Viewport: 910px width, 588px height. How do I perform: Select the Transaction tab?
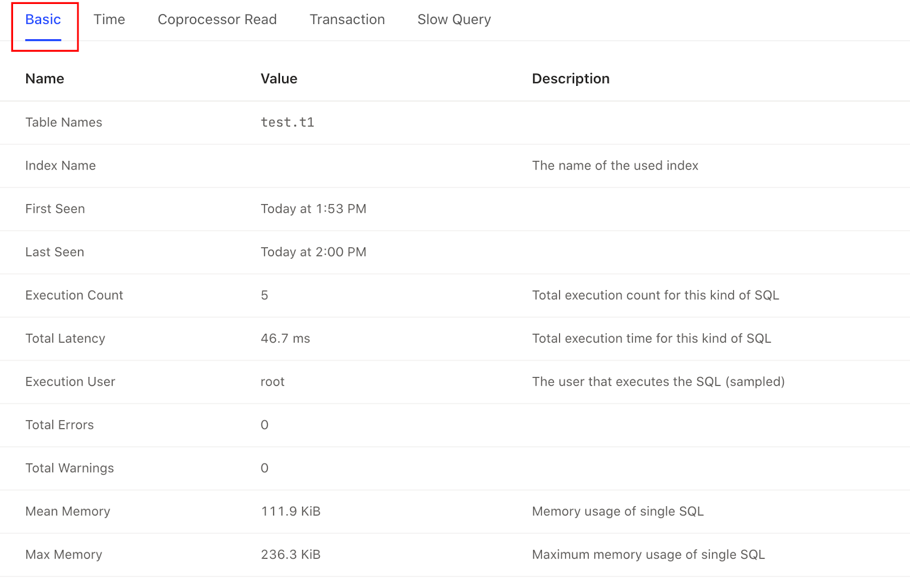coord(347,19)
